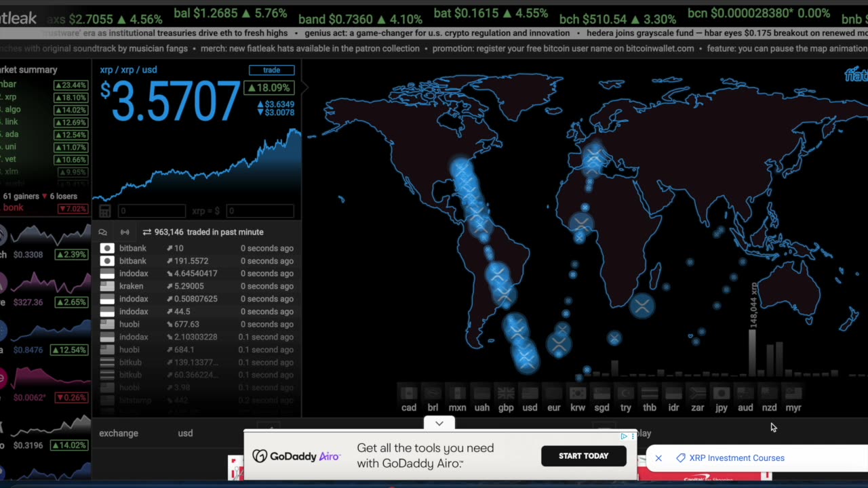Click the AdChoices icon on GoDaddy ad
This screenshot has width=868, height=488.
[624, 436]
